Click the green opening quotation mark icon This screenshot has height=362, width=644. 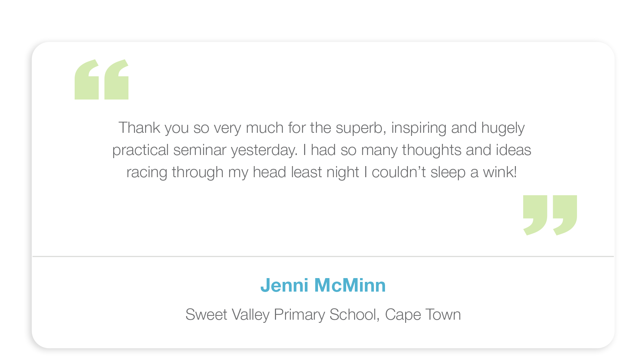point(101,80)
